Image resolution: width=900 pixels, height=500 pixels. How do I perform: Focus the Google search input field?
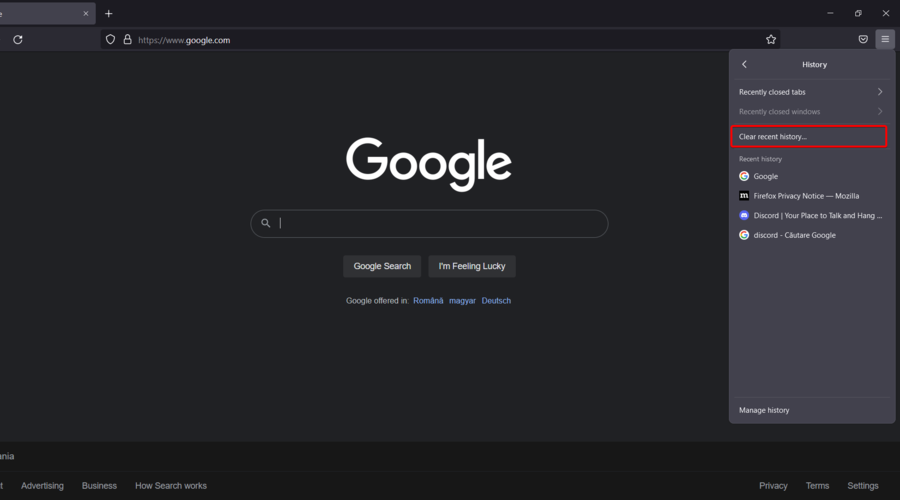point(429,223)
